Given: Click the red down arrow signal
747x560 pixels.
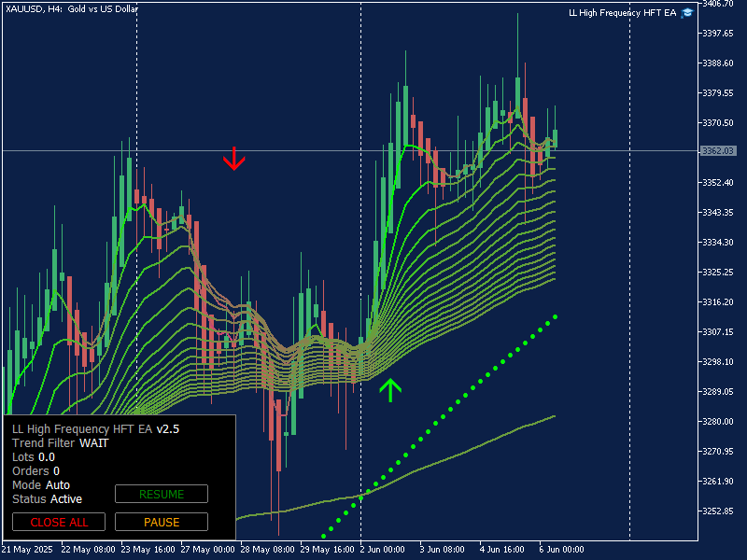Looking at the screenshot, I should (234, 159).
